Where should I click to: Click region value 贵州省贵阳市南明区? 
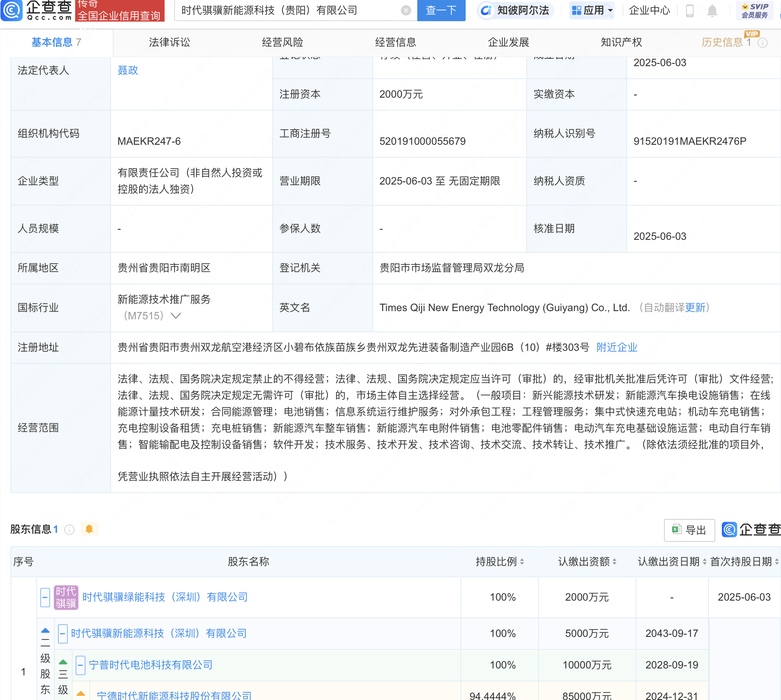tap(164, 268)
